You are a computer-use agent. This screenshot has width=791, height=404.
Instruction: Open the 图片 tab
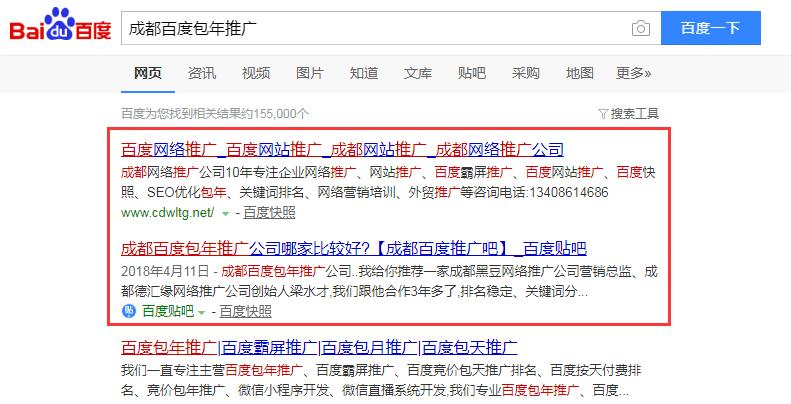pos(310,74)
